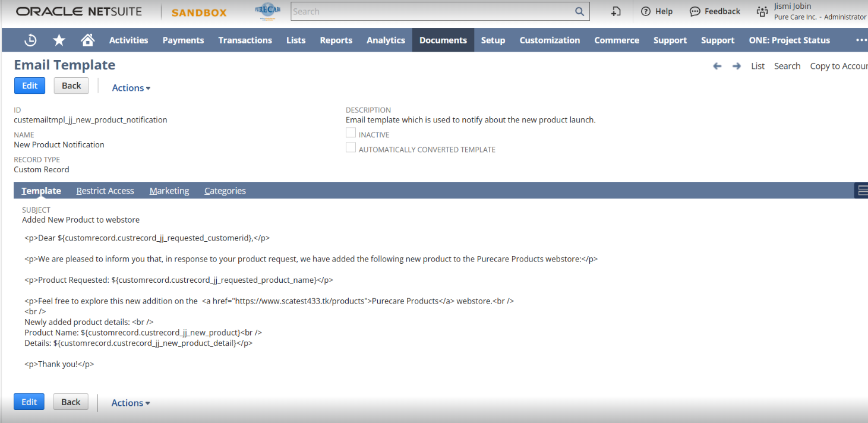This screenshot has height=423, width=868.
Task: Click the Shortcuts star icon
Action: (x=59, y=40)
